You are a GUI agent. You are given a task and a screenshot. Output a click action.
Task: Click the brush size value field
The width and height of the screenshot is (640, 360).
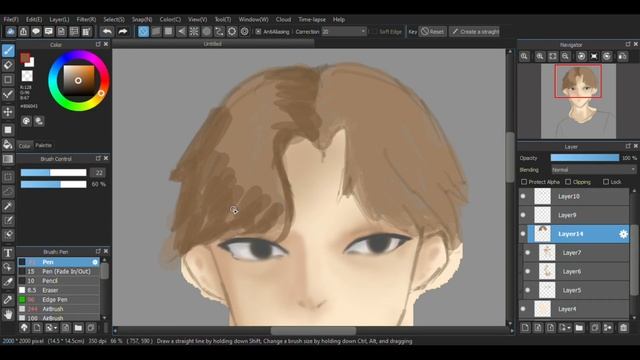98,173
